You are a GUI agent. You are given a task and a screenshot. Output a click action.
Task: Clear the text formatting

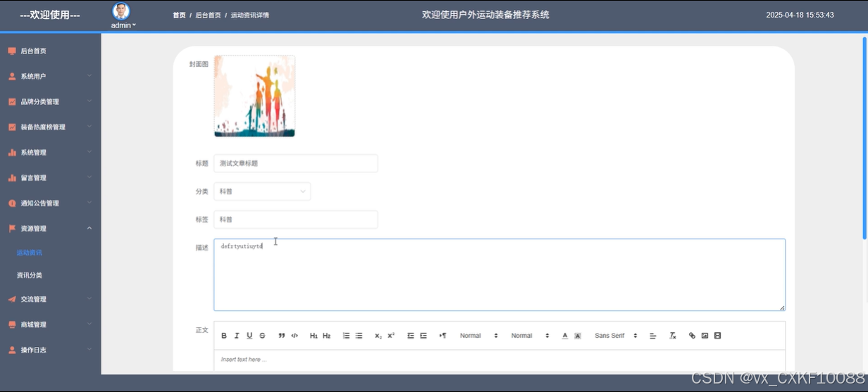pos(673,336)
